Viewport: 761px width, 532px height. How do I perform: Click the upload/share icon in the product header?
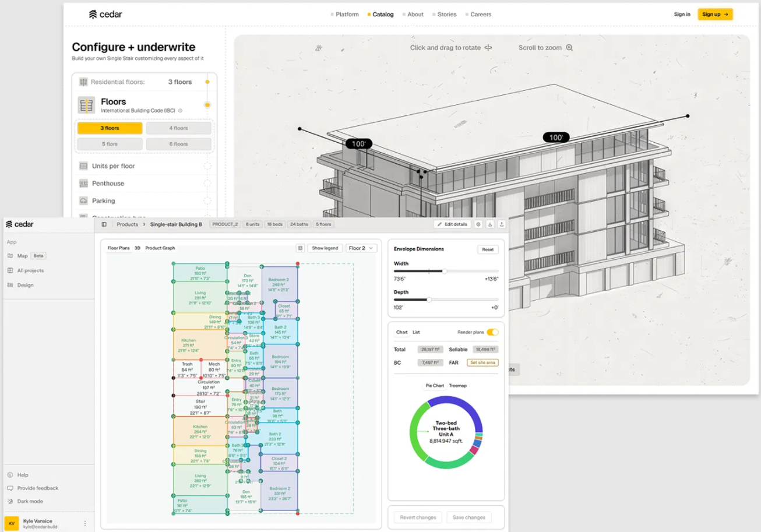[x=502, y=224]
